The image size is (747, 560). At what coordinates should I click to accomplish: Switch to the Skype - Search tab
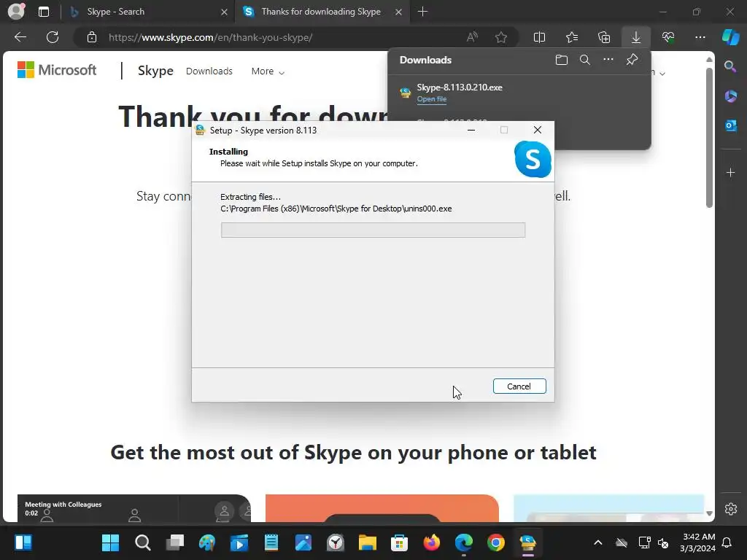[147, 12]
